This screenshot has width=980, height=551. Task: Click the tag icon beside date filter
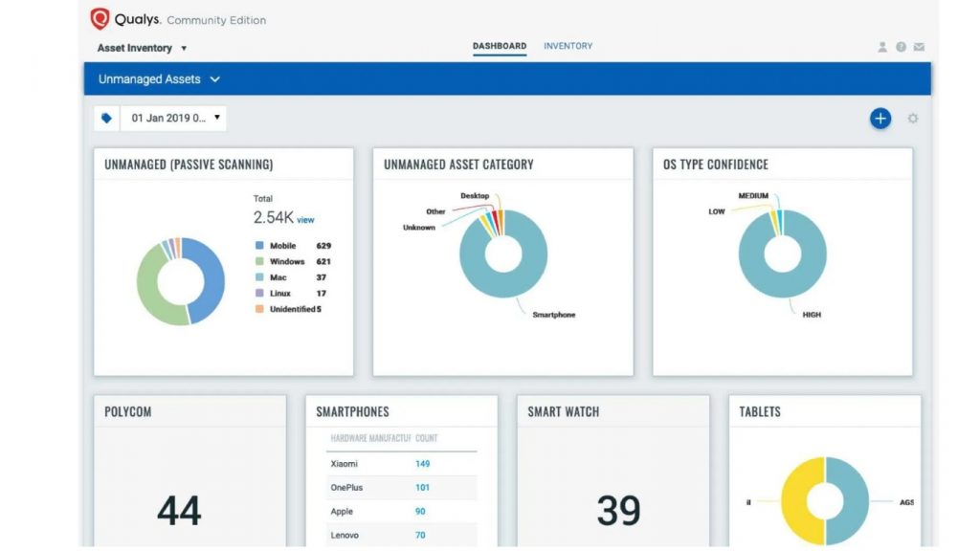108,118
